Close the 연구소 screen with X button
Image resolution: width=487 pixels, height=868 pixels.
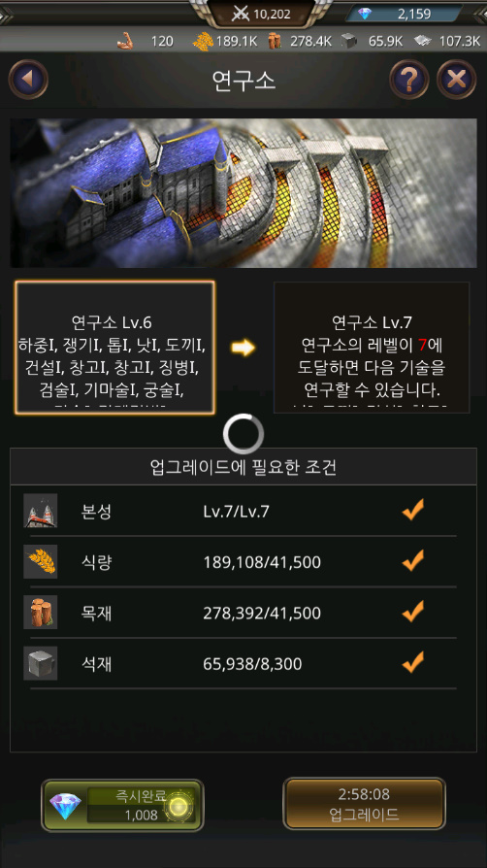pyautogui.click(x=457, y=80)
